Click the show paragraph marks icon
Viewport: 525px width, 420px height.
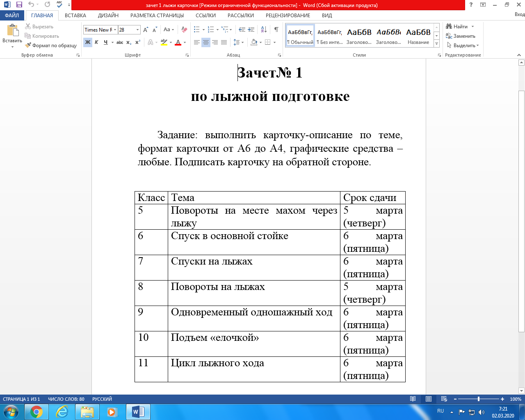click(276, 30)
